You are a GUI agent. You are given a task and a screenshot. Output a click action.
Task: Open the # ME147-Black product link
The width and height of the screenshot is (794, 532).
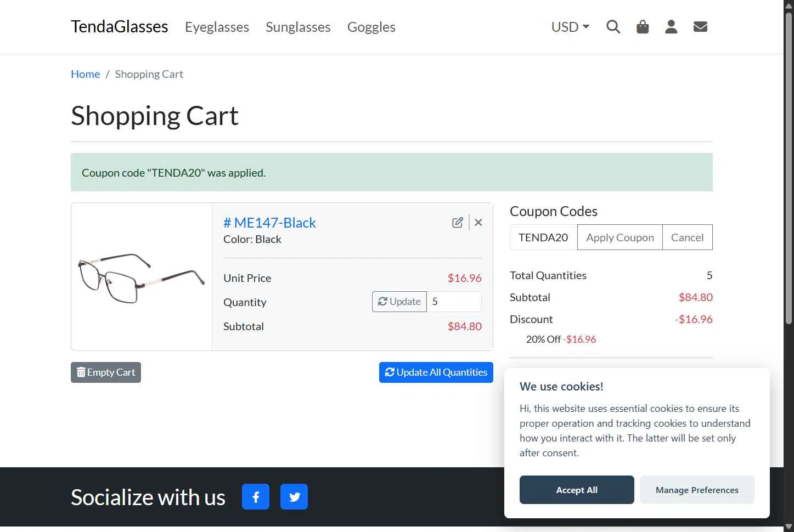point(269,223)
